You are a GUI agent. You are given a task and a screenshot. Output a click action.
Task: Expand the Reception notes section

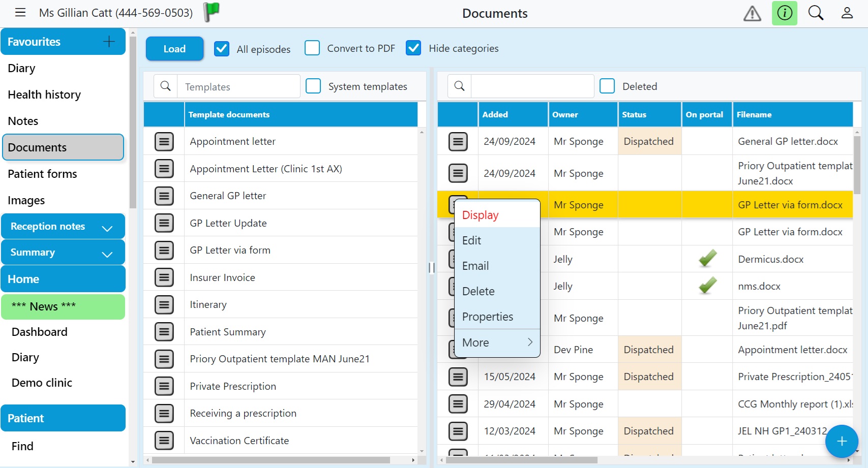click(x=63, y=227)
